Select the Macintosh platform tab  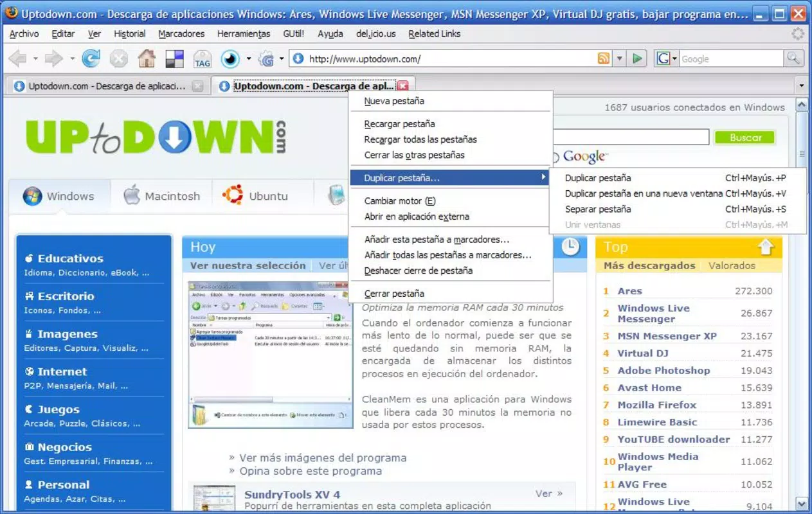click(x=162, y=196)
